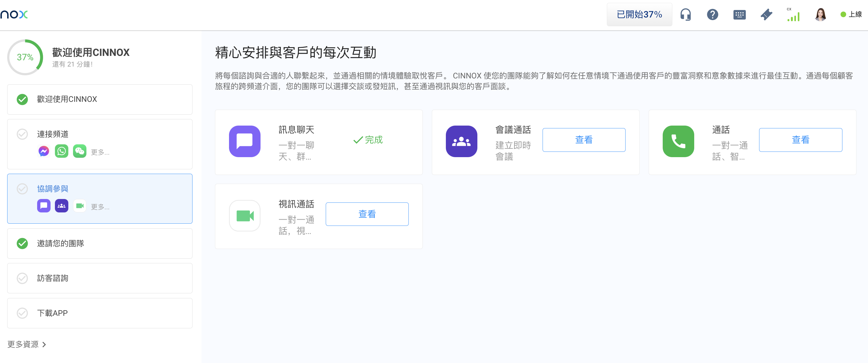Expand 更多... under 協調參與
This screenshot has width=868, height=363.
pyautogui.click(x=100, y=206)
